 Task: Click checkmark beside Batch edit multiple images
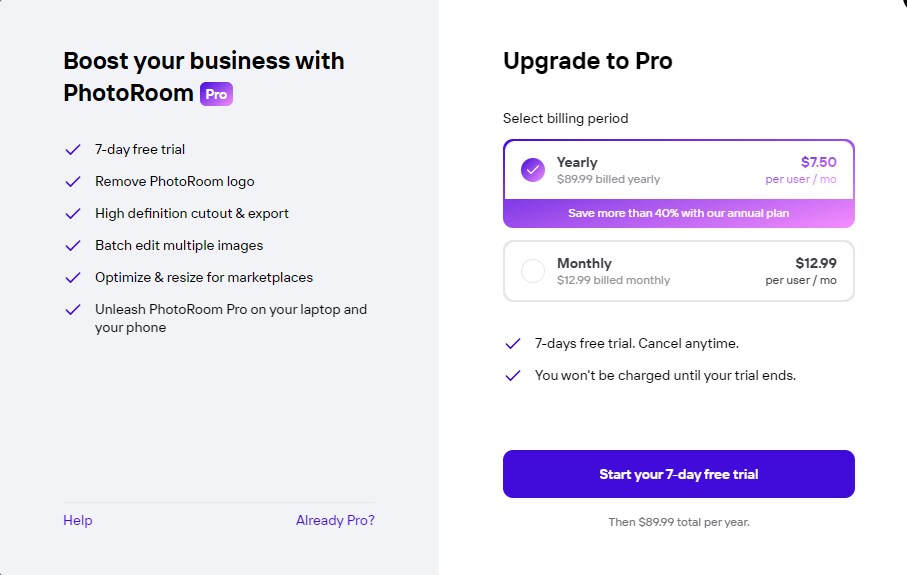tap(72, 246)
